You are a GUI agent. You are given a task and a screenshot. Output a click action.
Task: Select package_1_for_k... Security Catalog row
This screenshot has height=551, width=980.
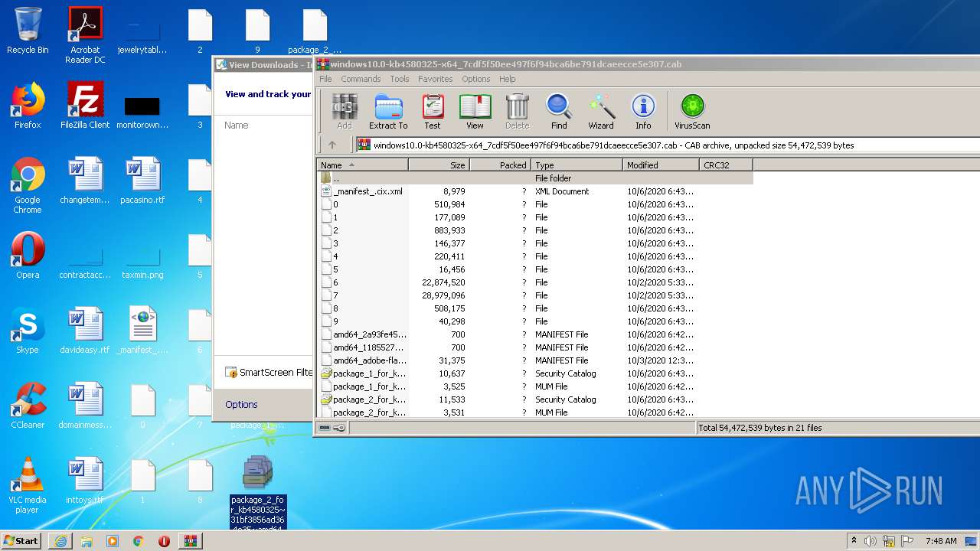[534, 373]
